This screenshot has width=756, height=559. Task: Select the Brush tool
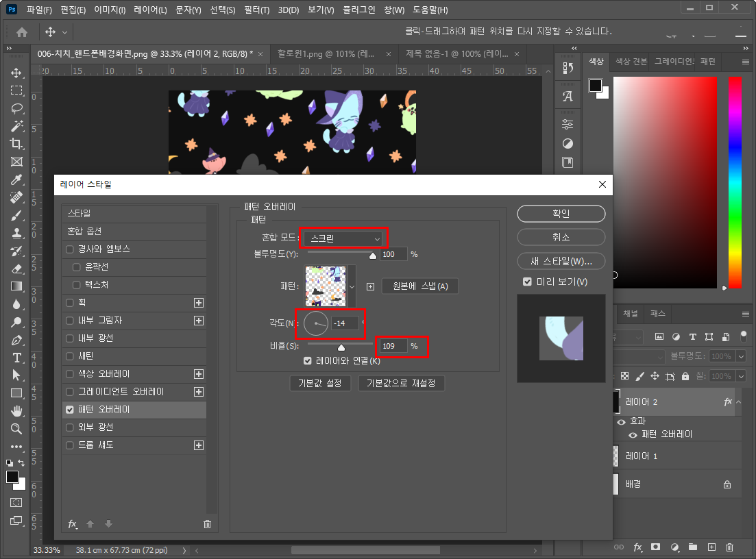tap(16, 215)
